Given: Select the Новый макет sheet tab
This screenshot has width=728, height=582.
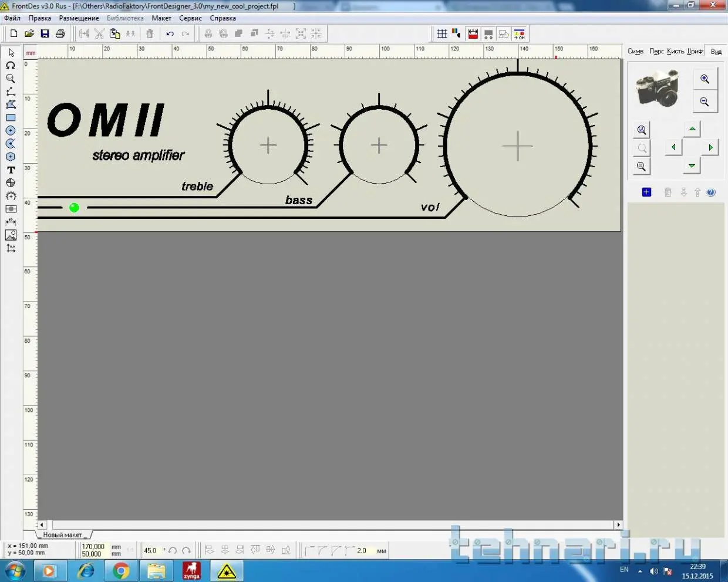Looking at the screenshot, I should [x=63, y=534].
